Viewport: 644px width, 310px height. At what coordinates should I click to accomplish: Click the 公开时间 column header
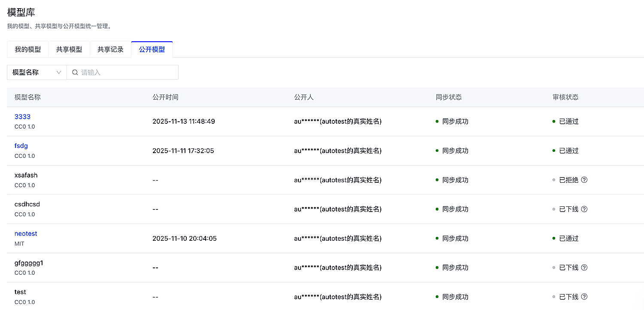point(165,97)
